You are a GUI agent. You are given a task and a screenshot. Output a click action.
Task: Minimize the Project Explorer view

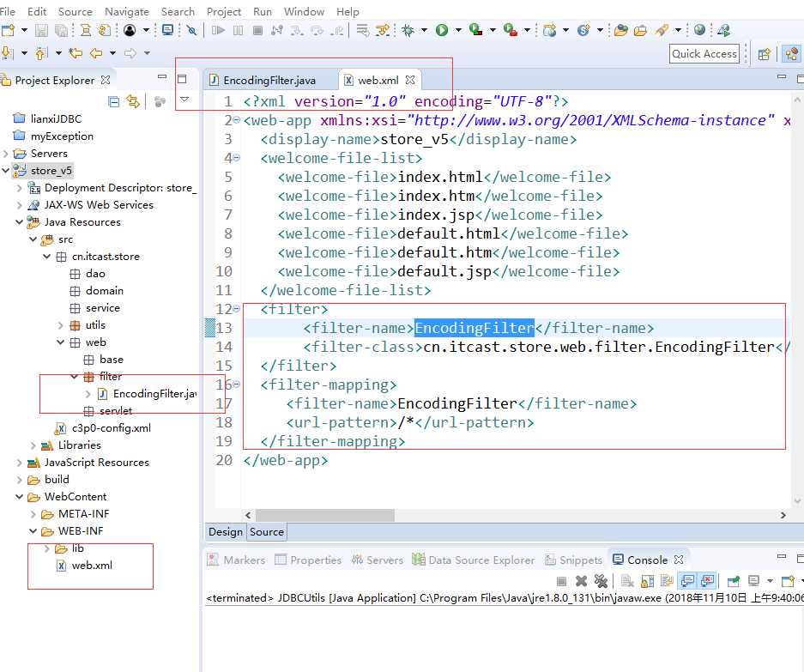point(162,77)
